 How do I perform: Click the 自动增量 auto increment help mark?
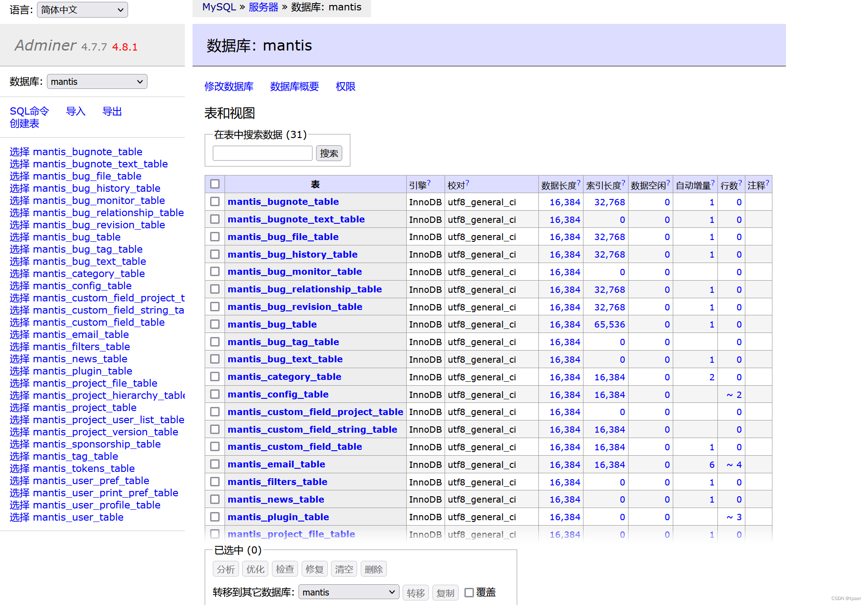pos(713,183)
